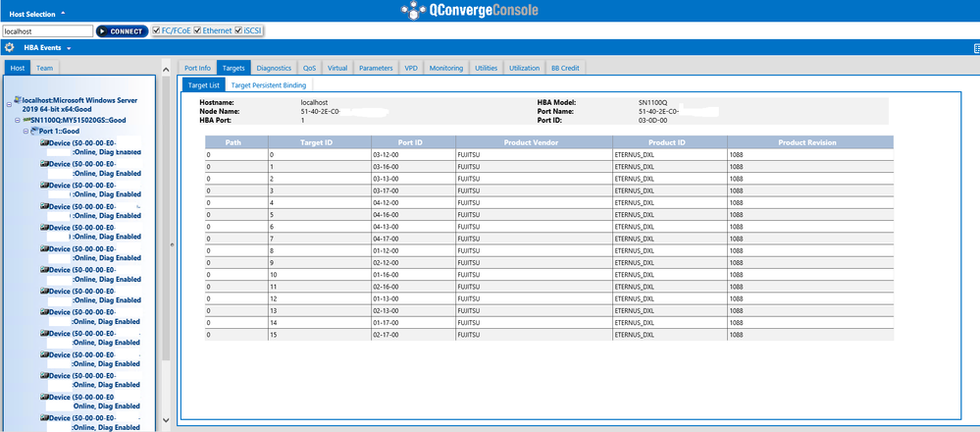Viewport: 980px width, 432px height.
Task: Click the Product Revision column header
Action: 810,142
